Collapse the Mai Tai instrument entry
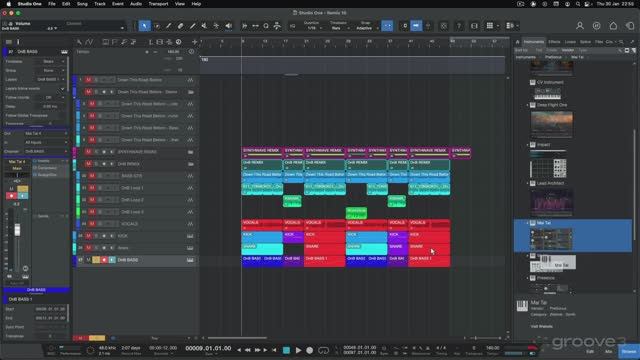This screenshot has height=360, width=640. click(527, 223)
